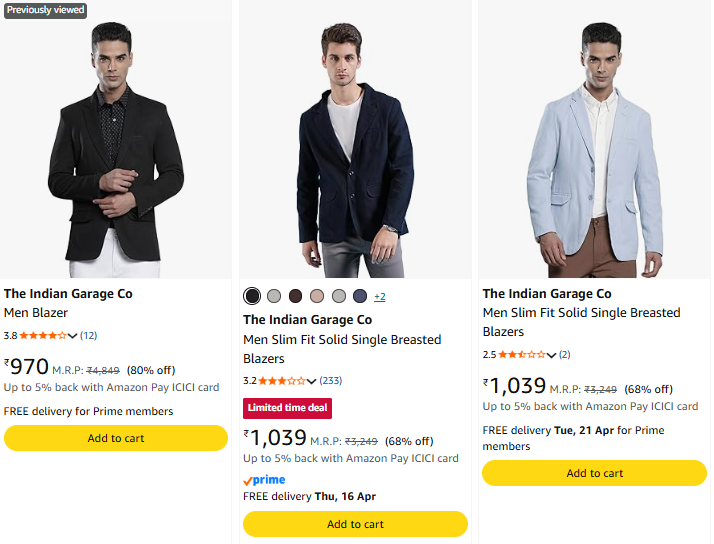Screen dimensions: 714x544
Task: Add the navy blazer deal to cart
Action: point(355,524)
